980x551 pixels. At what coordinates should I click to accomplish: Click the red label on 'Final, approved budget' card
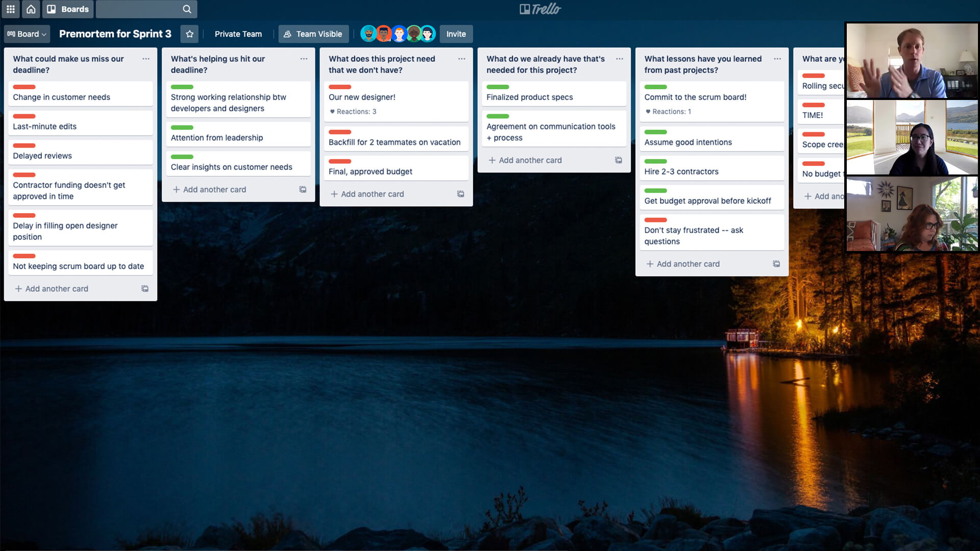pos(339,161)
